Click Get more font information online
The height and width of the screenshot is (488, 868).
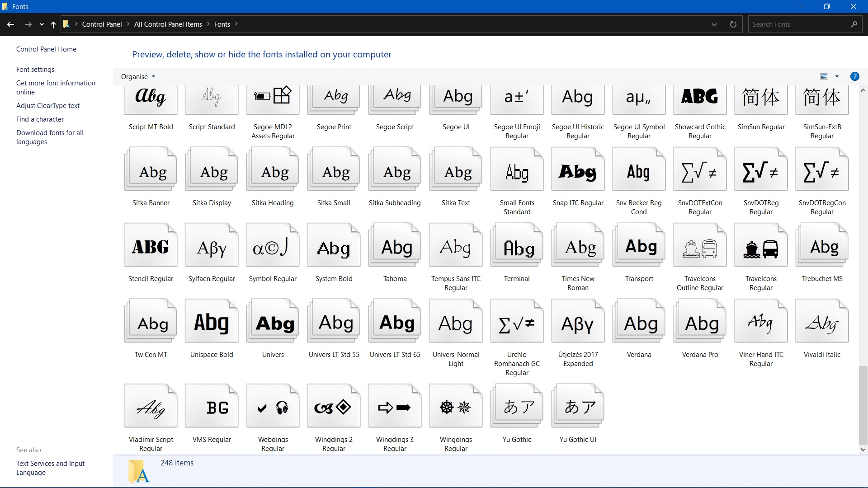tap(56, 88)
